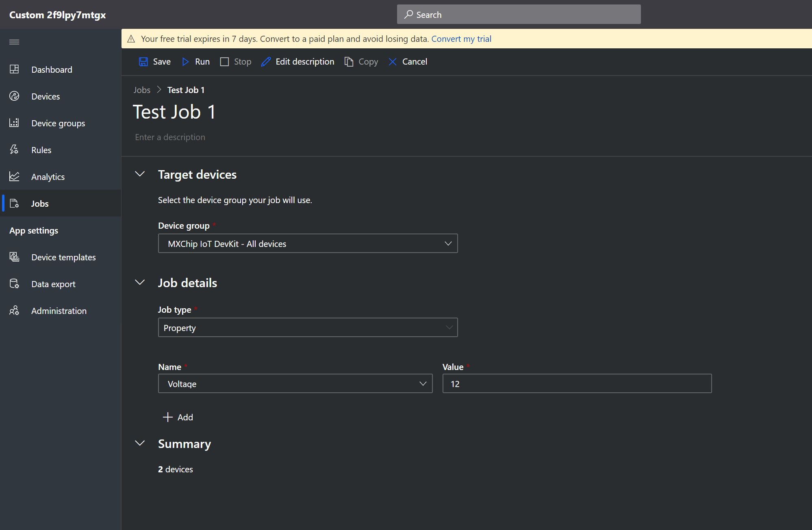This screenshot has width=812, height=530.
Task: Click the Save disk icon
Action: 143,62
